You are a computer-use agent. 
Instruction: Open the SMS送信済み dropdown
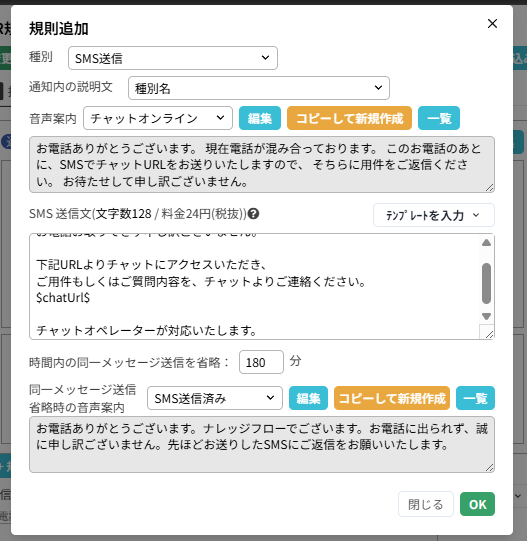pos(215,398)
